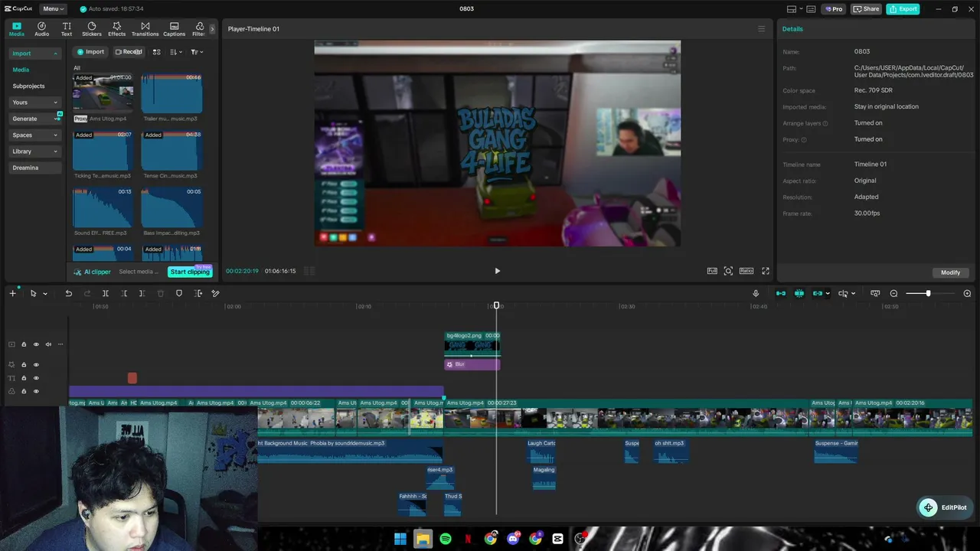Image resolution: width=980 pixels, height=551 pixels.
Task: Undo the last edit in timeline toolbar
Action: 68,293
